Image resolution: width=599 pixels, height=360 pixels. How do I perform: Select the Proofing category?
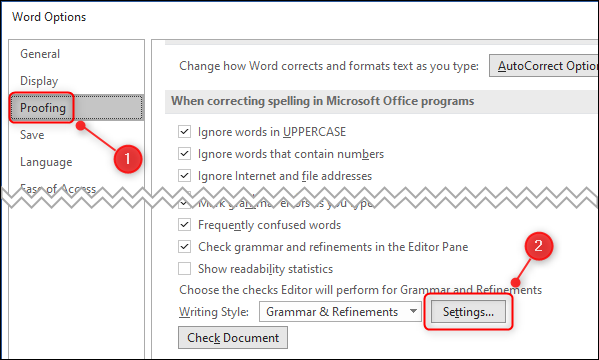(x=77, y=108)
